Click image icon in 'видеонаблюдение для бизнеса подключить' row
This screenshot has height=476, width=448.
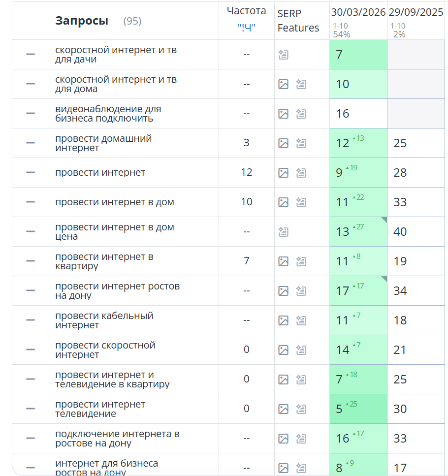(283, 114)
